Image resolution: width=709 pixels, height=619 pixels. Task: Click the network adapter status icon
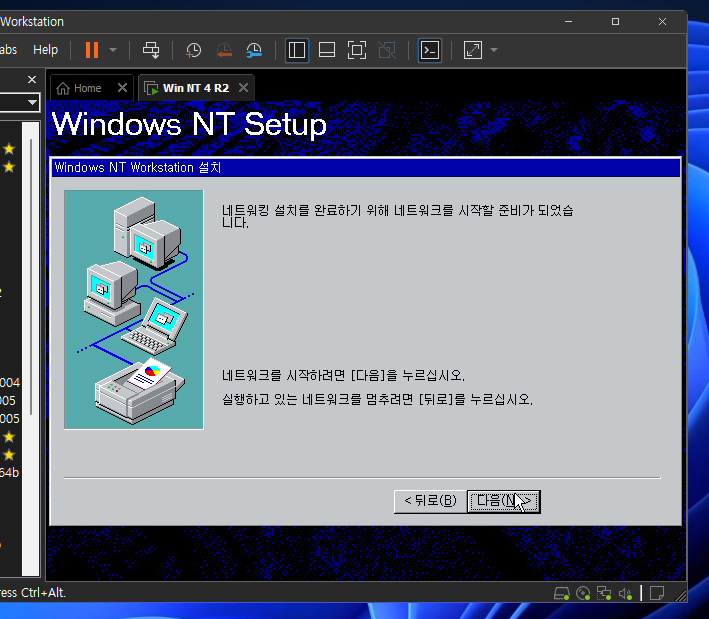604,593
